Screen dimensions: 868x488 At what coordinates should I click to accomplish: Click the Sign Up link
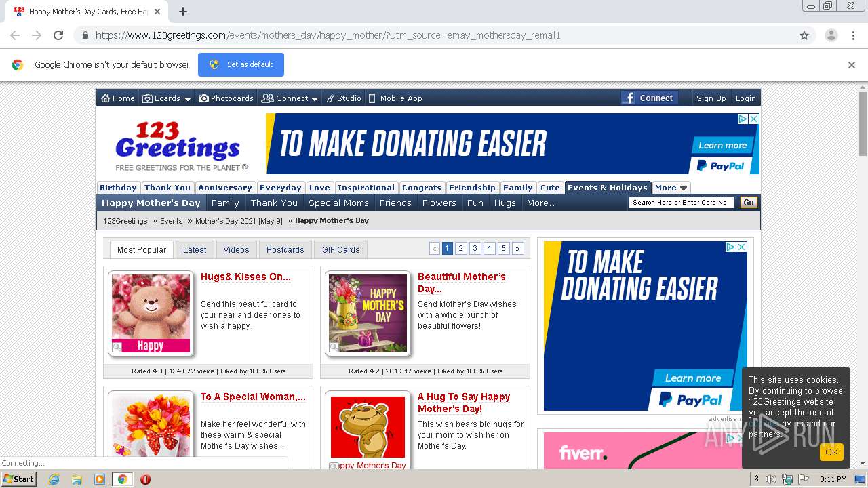(x=711, y=98)
